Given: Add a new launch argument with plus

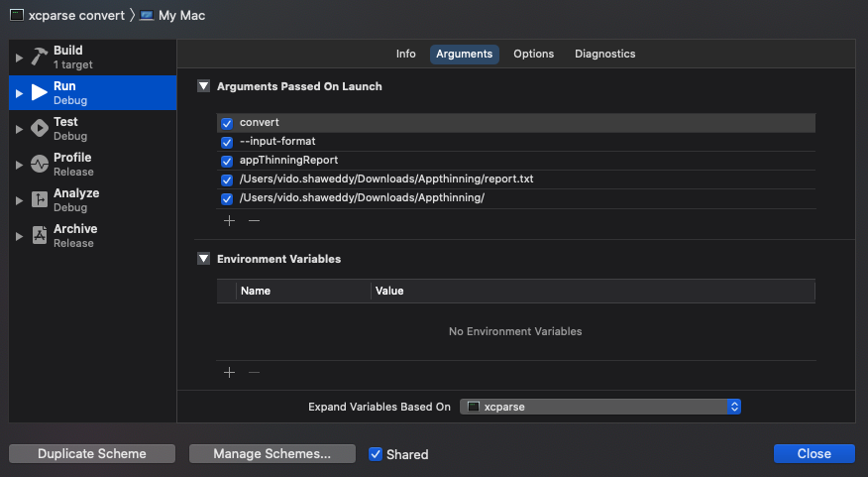Looking at the screenshot, I should tap(229, 220).
